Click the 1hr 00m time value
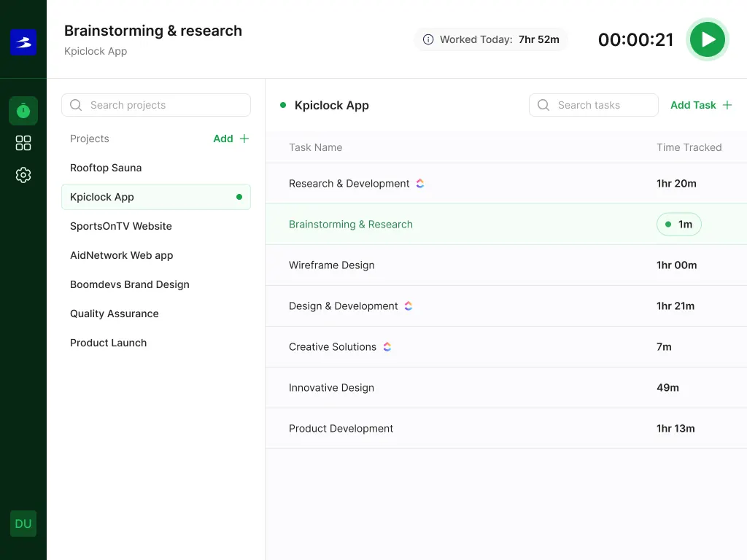The width and height of the screenshot is (747, 560). pos(676,265)
